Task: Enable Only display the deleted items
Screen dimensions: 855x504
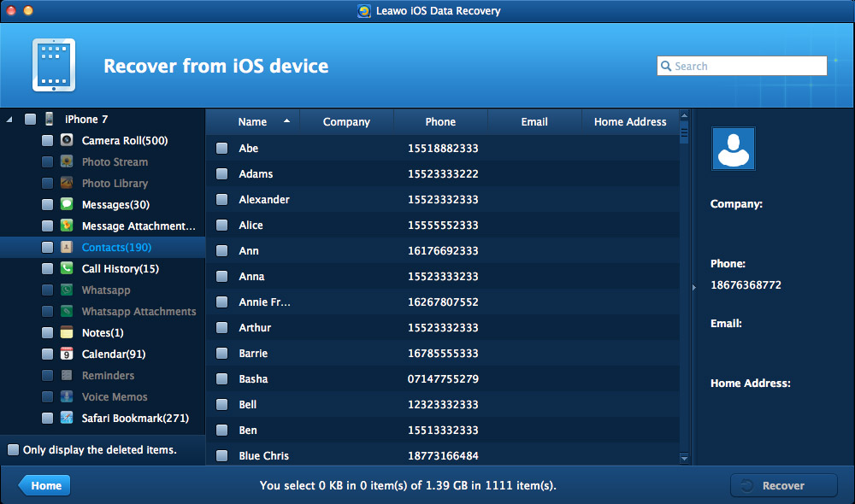Action: click(x=13, y=450)
